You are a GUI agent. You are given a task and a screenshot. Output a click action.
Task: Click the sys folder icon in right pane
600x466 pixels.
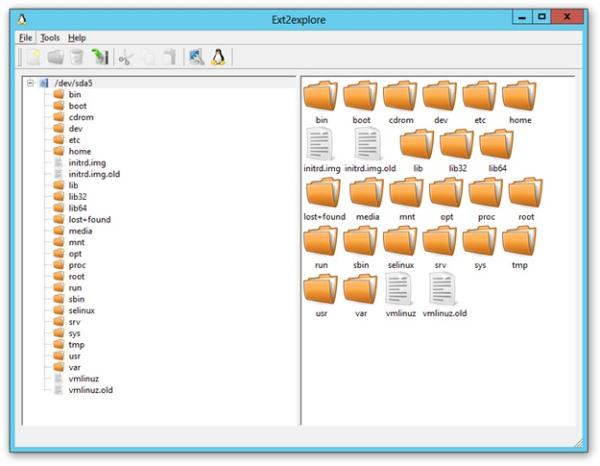479,241
